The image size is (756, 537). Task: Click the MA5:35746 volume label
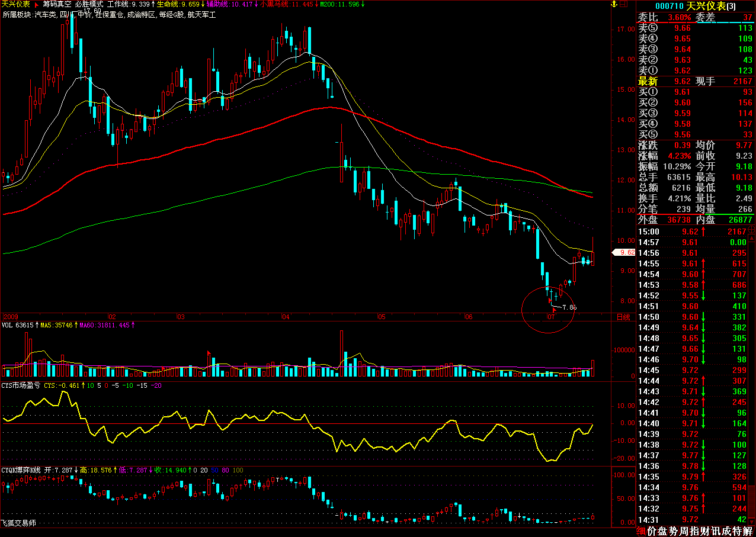[59, 325]
